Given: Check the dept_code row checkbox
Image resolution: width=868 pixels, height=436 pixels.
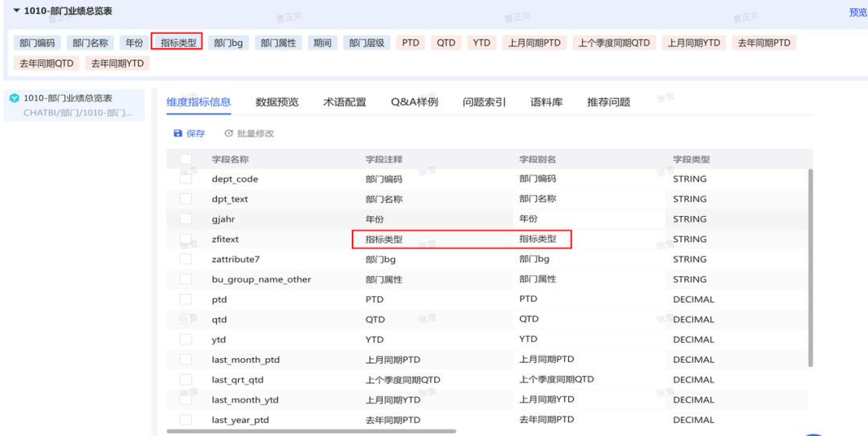Looking at the screenshot, I should [186, 179].
